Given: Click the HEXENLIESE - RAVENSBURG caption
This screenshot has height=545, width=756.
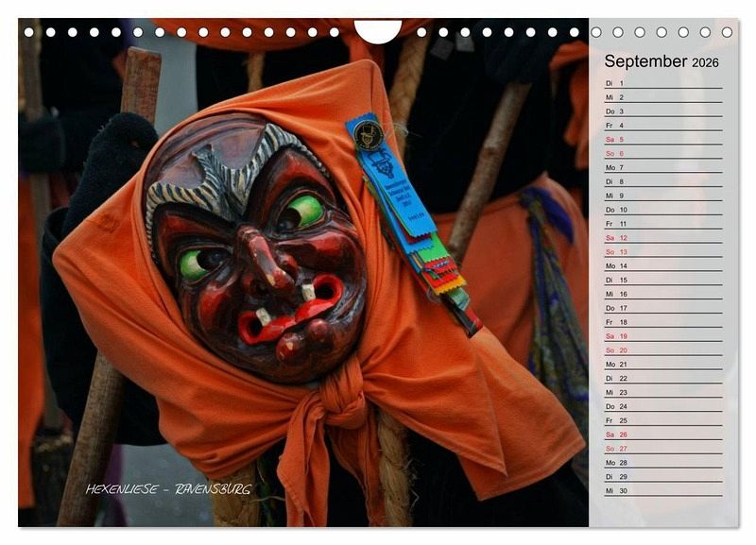Looking at the screenshot, I should [x=168, y=489].
